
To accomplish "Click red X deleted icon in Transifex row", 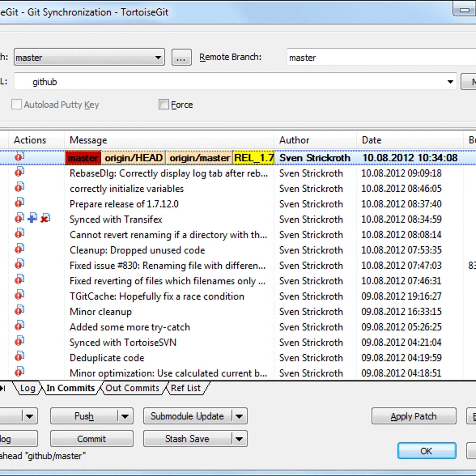I will 45,218.
